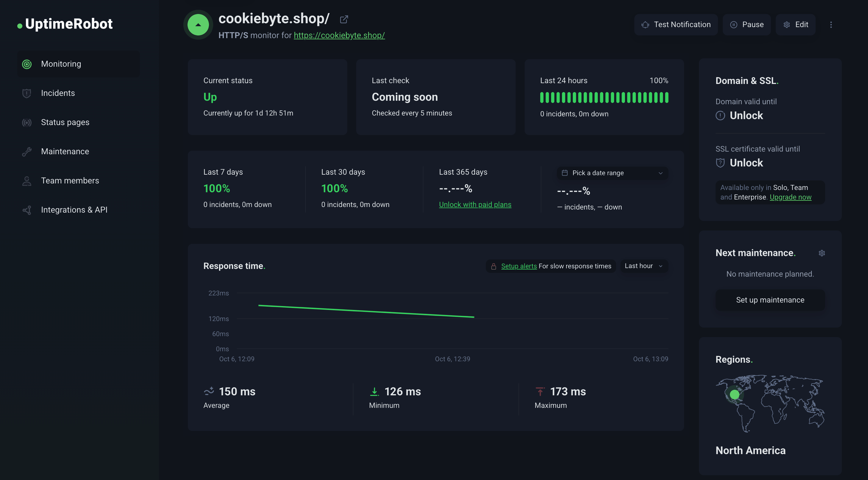
Task: Open Incidents in the sidebar
Action: pyautogui.click(x=58, y=93)
